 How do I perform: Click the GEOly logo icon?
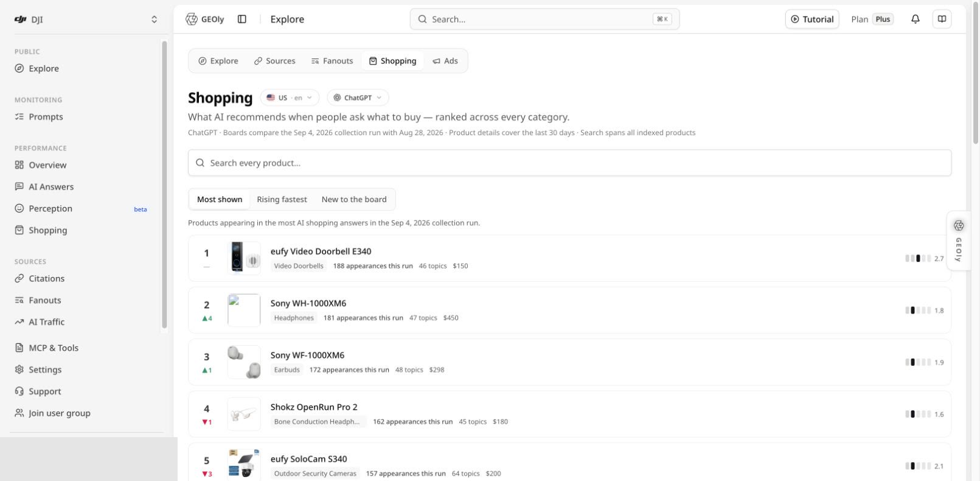coord(192,19)
